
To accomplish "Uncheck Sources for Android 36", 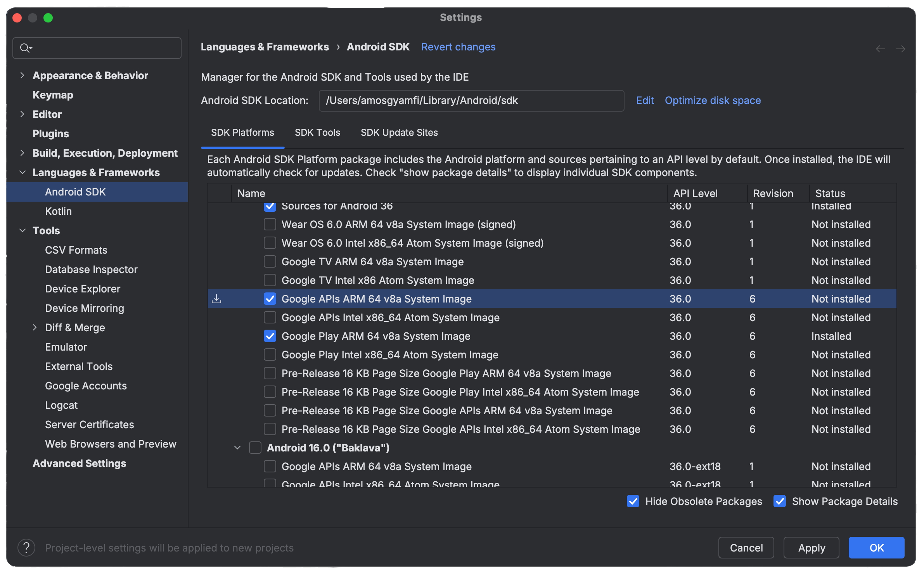I will coord(270,206).
